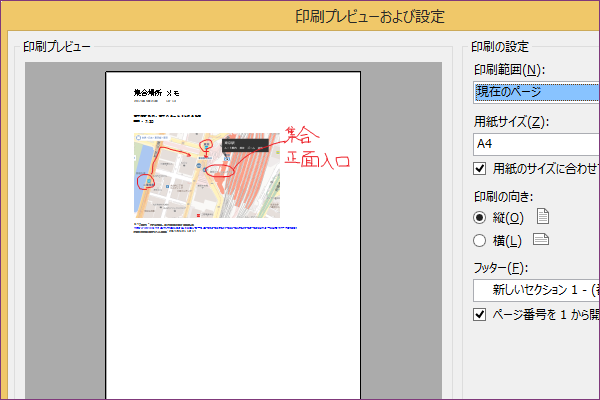Click the 印刷範囲(N): label
This screenshot has height=400, width=600.
pos(509,70)
